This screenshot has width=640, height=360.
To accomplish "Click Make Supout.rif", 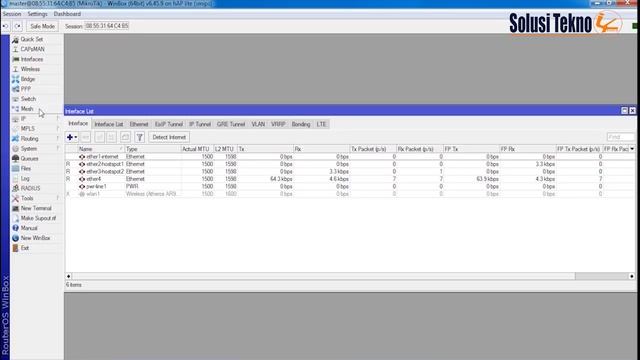I will tap(38, 218).
